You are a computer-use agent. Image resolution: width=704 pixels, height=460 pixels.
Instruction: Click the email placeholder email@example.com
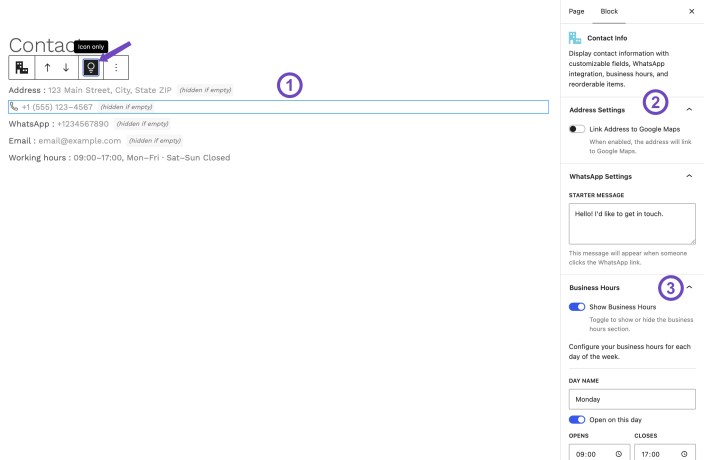[x=80, y=141]
